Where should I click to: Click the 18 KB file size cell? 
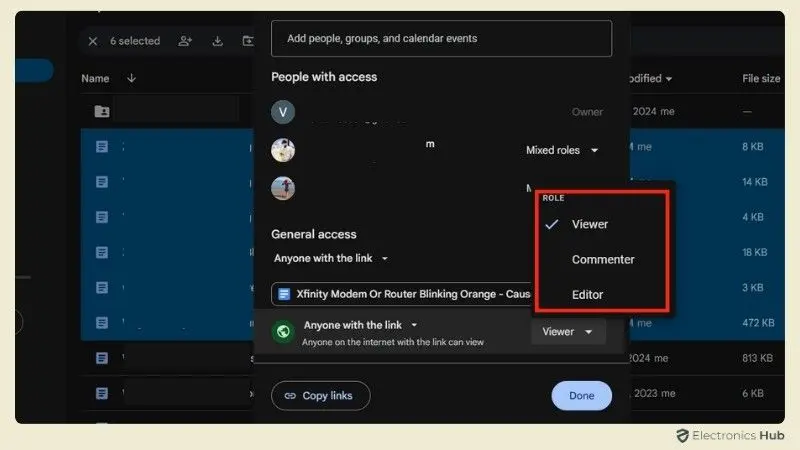coord(755,252)
